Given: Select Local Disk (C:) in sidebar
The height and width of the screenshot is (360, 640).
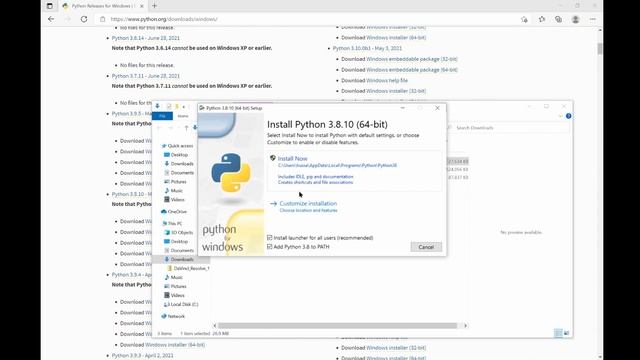Looking at the screenshot, I should [x=181, y=304].
